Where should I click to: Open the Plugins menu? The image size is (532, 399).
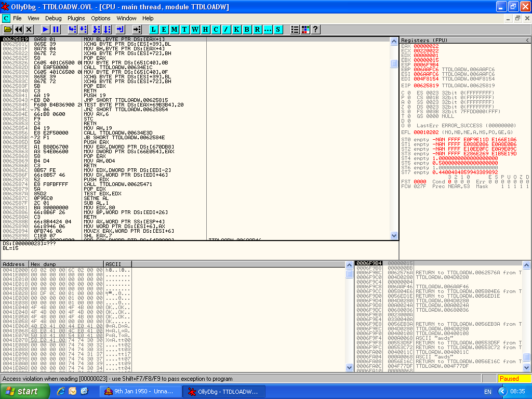click(x=76, y=18)
